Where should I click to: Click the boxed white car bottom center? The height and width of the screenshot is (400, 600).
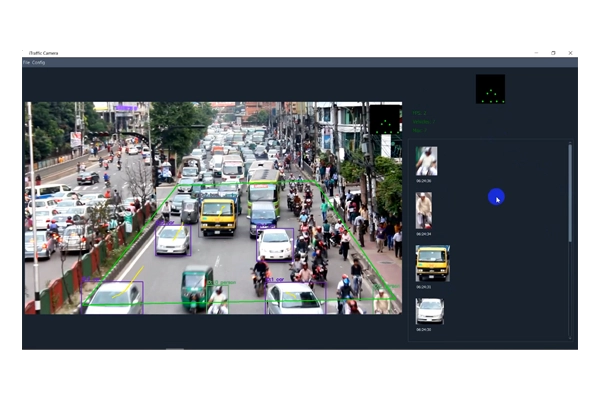[x=293, y=298]
